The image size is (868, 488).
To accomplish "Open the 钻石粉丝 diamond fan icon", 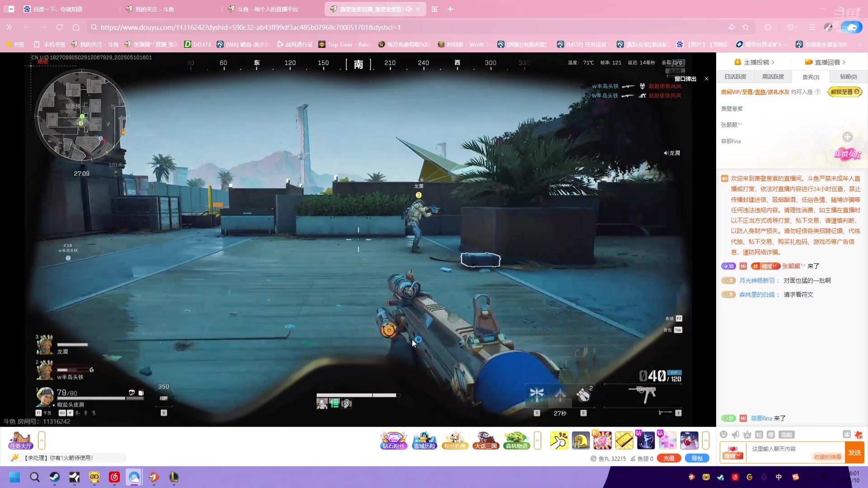I will tap(393, 440).
